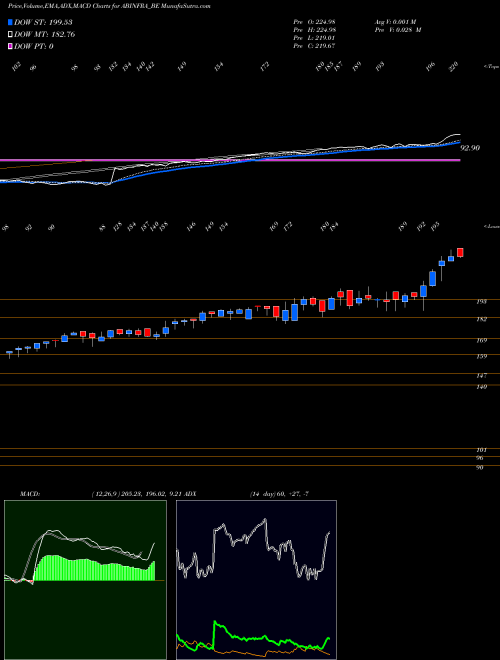Click the 147 price level label
Viewport: 500px width, 660px height.
point(482,375)
